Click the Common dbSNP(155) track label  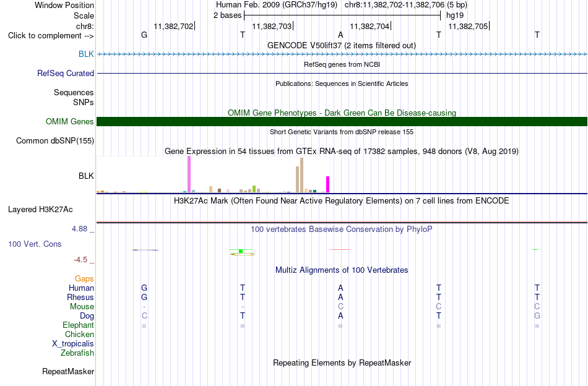point(54,140)
